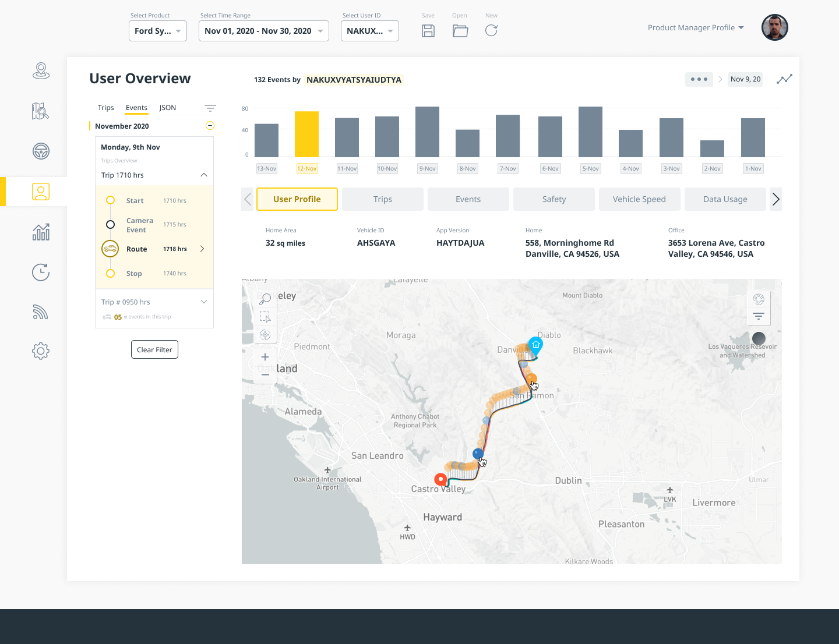Click the Clear Filter button
839x644 pixels.
[x=154, y=350]
